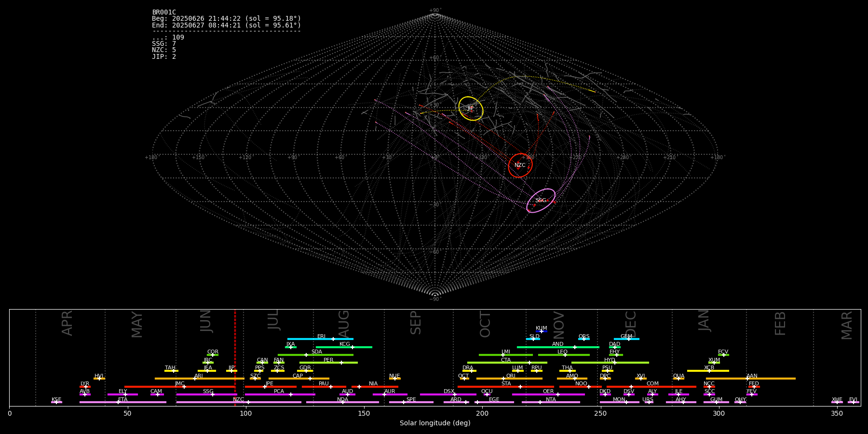The image size is (868, 434).
Task: Select the LEO shower bar in timeline
Action: tap(564, 355)
